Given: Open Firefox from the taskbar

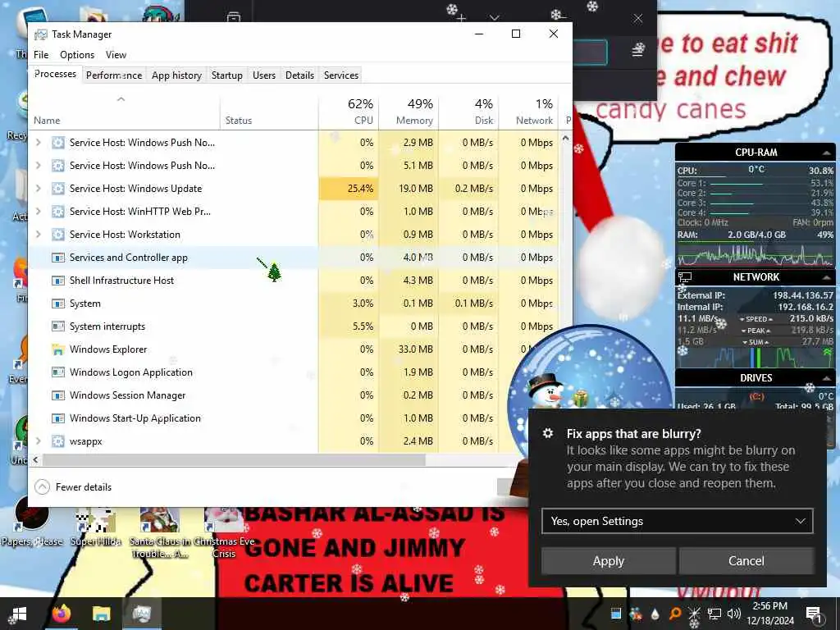Looking at the screenshot, I should pos(62,614).
